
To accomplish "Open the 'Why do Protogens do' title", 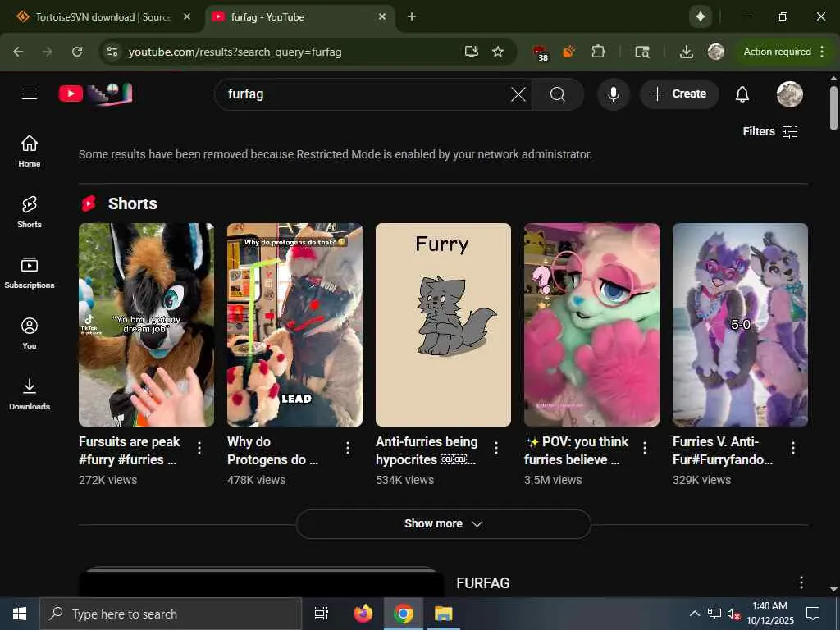I will [272, 450].
